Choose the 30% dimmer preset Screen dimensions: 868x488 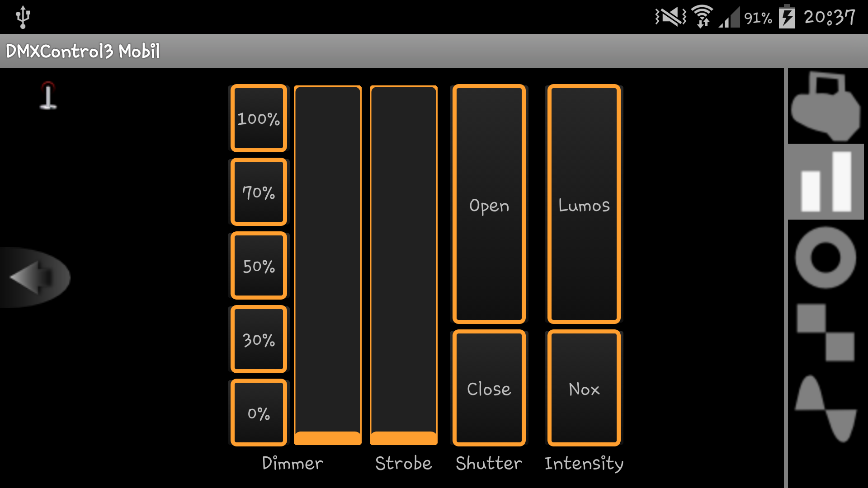pos(259,339)
